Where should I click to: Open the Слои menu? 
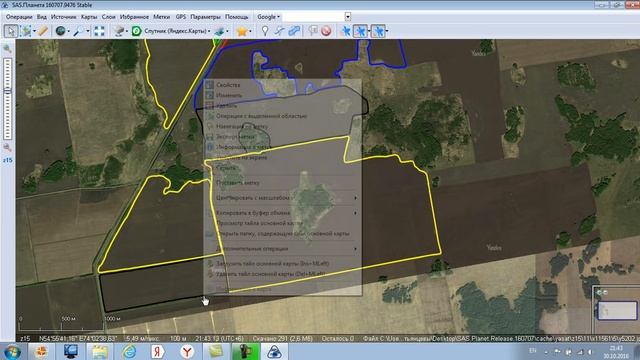[109, 17]
